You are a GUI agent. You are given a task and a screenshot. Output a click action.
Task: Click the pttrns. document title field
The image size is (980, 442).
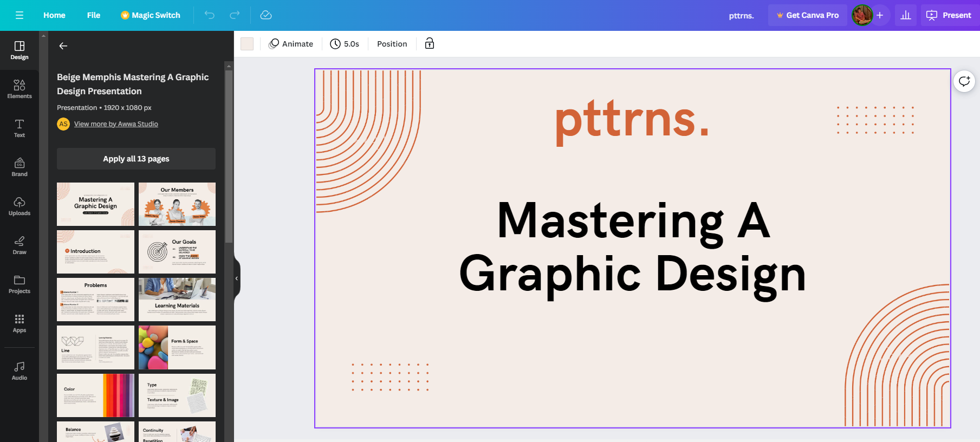pos(741,16)
